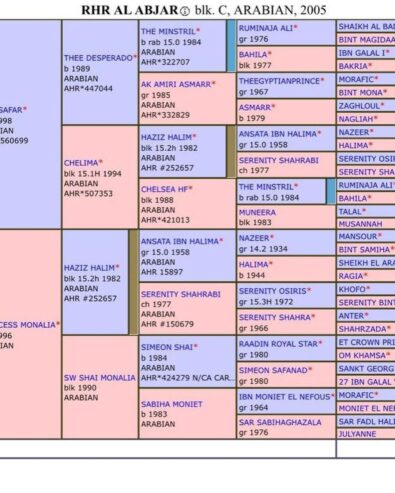395x493 pixels.
Task: Open CHELSEA HF pedigree
Action: tap(165, 189)
